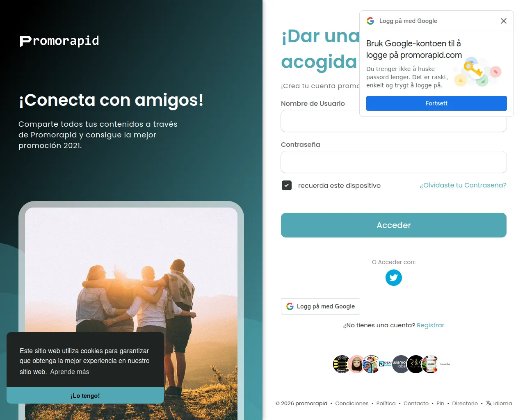
Task: Open the Cascades Rafting avatar
Action: click(341, 364)
